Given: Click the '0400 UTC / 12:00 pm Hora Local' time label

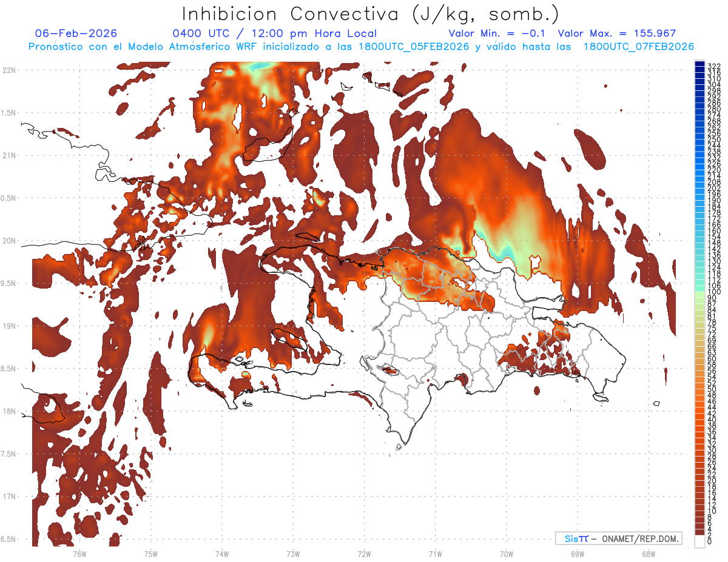Looking at the screenshot, I should (x=275, y=33).
